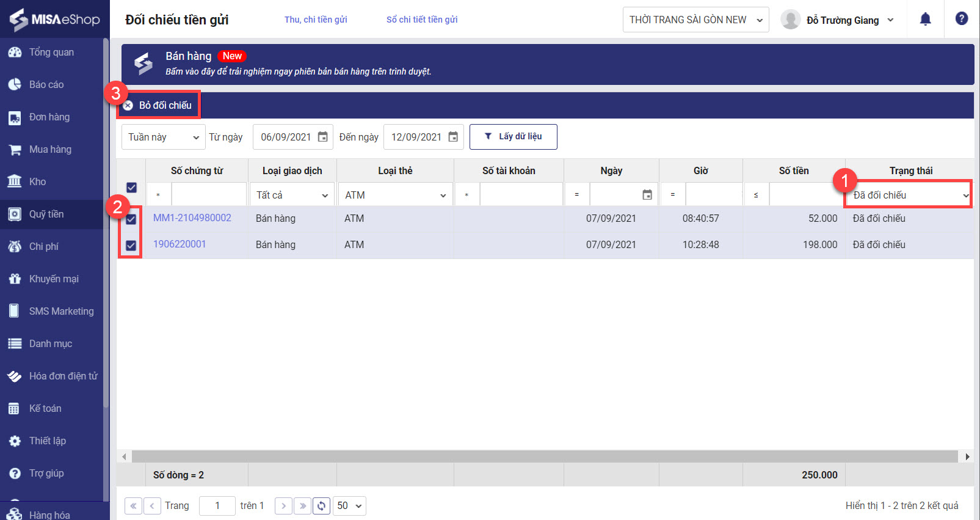Open Khuyến mại menu item
Screen dimensions: 980x520
tap(52, 279)
